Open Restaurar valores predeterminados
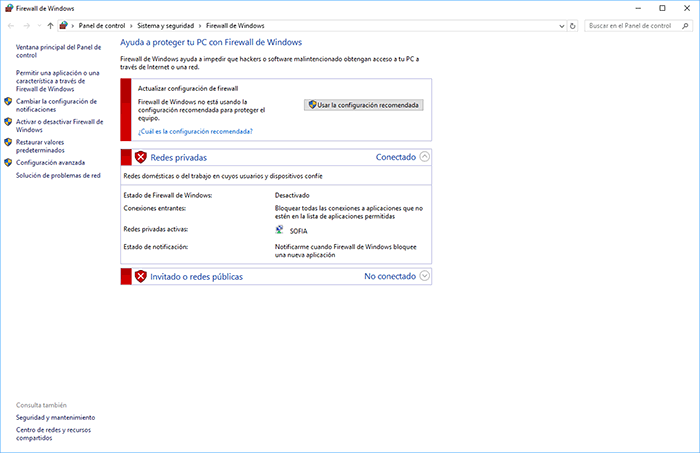 click(40, 146)
